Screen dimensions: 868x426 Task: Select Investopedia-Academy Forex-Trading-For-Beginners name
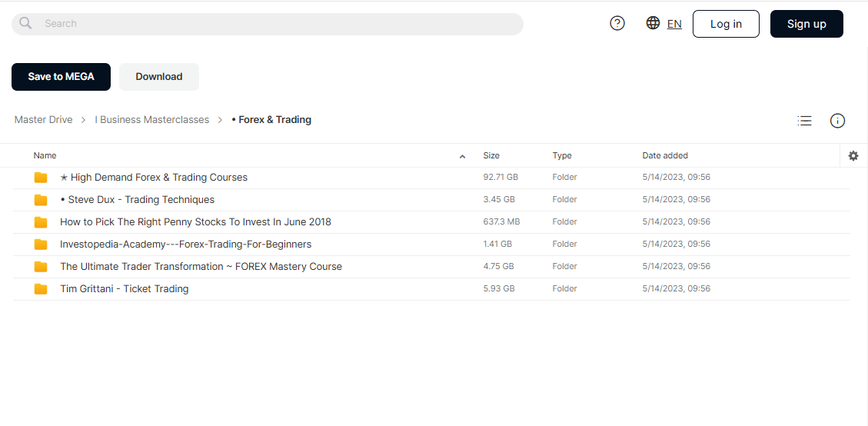185,245
